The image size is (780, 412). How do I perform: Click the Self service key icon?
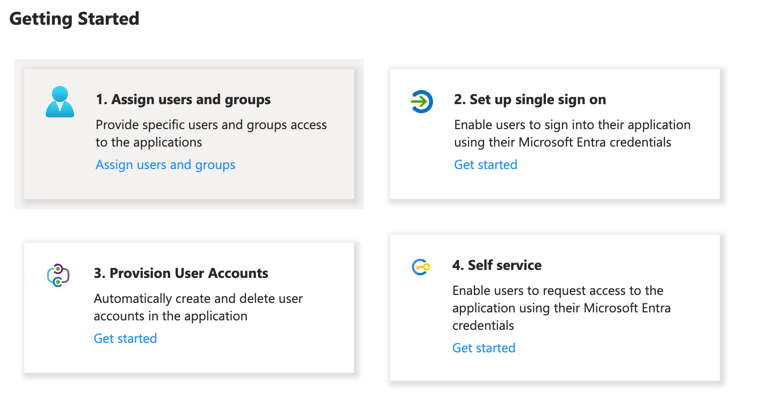click(x=421, y=267)
